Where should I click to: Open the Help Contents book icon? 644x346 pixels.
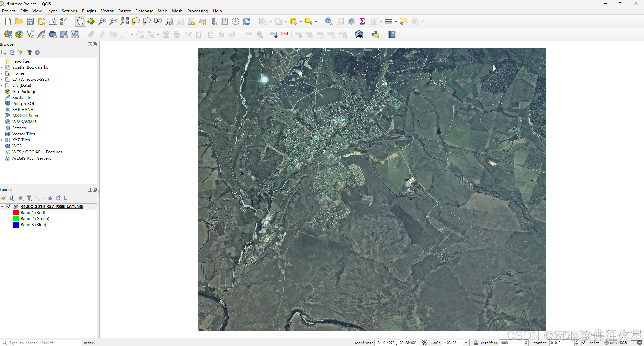tap(392, 34)
